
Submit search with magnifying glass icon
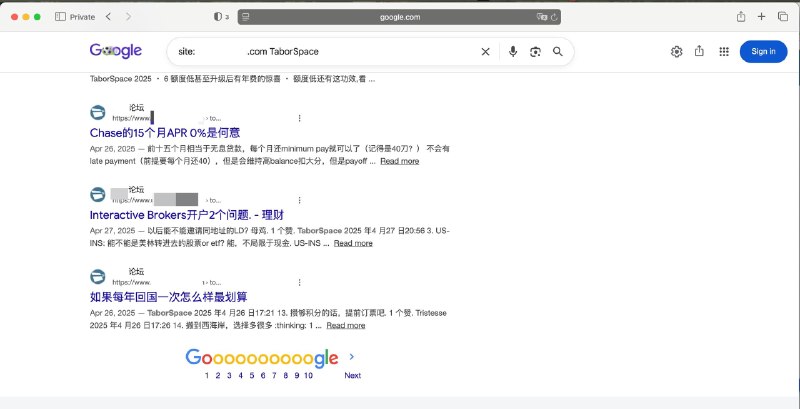click(558, 52)
